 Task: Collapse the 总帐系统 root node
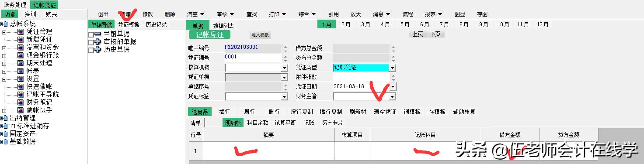(2, 24)
